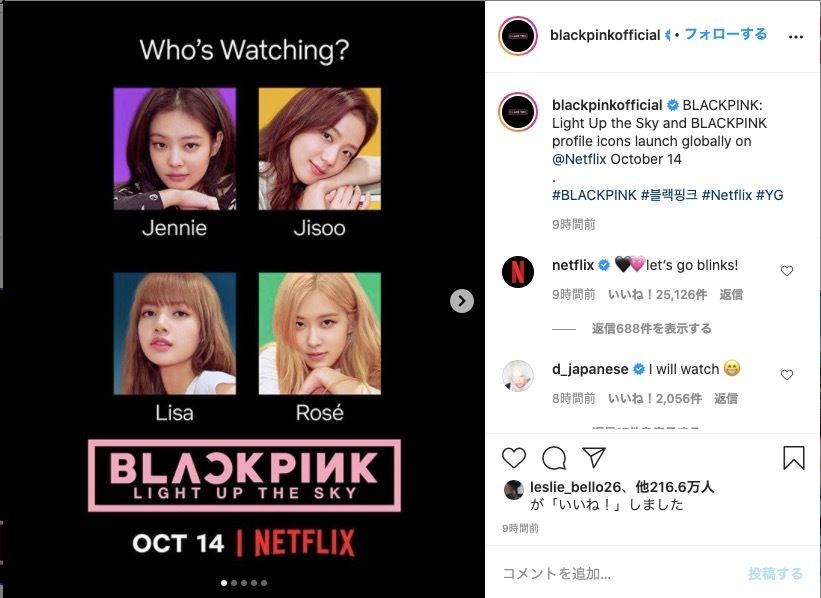Share post via paper plane icon
This screenshot has height=598, width=821.
[x=594, y=457]
